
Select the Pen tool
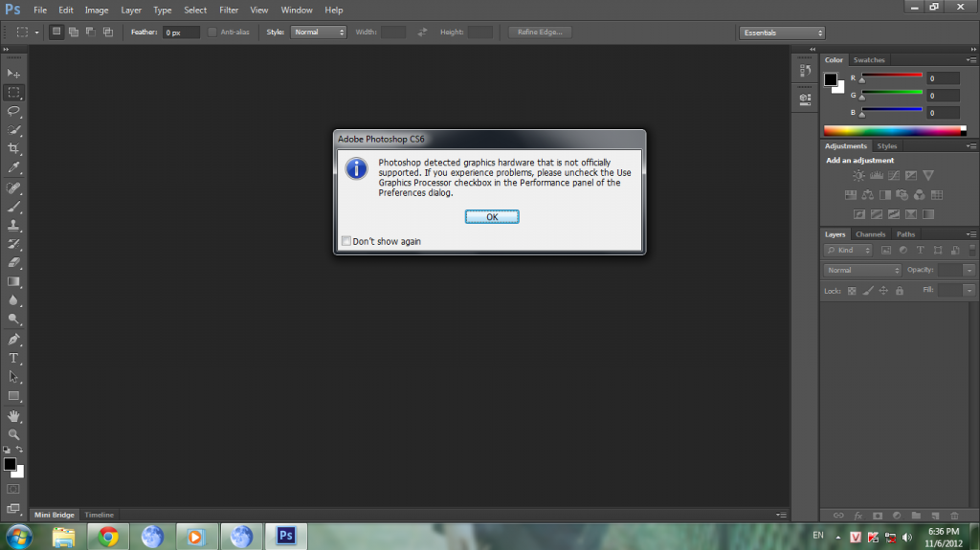tap(13, 340)
